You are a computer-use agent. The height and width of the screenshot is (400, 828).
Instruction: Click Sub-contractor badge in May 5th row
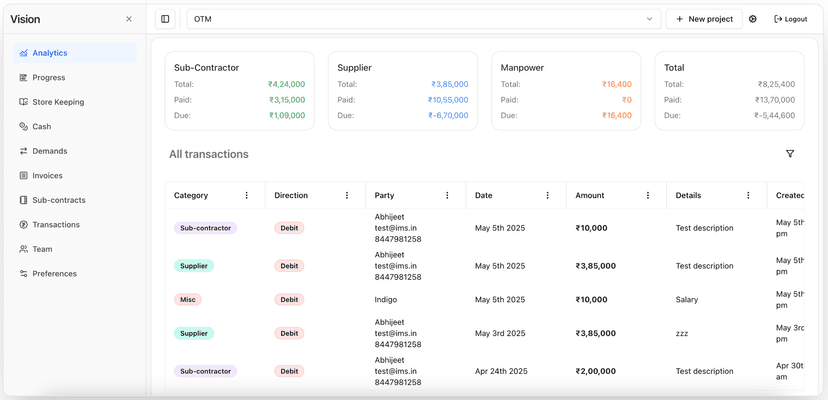[205, 228]
